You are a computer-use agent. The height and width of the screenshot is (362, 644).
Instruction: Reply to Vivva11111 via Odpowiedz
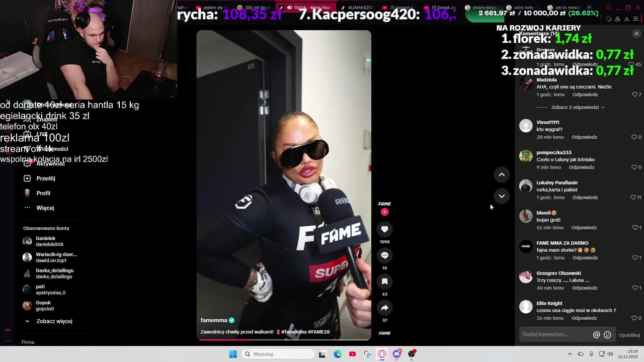click(x=584, y=137)
